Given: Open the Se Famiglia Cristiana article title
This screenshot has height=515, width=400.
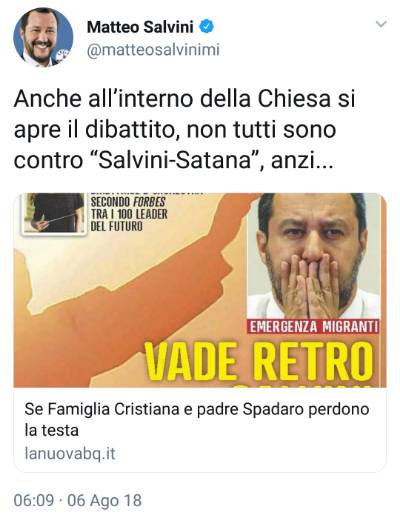Looking at the screenshot, I should (197, 420).
